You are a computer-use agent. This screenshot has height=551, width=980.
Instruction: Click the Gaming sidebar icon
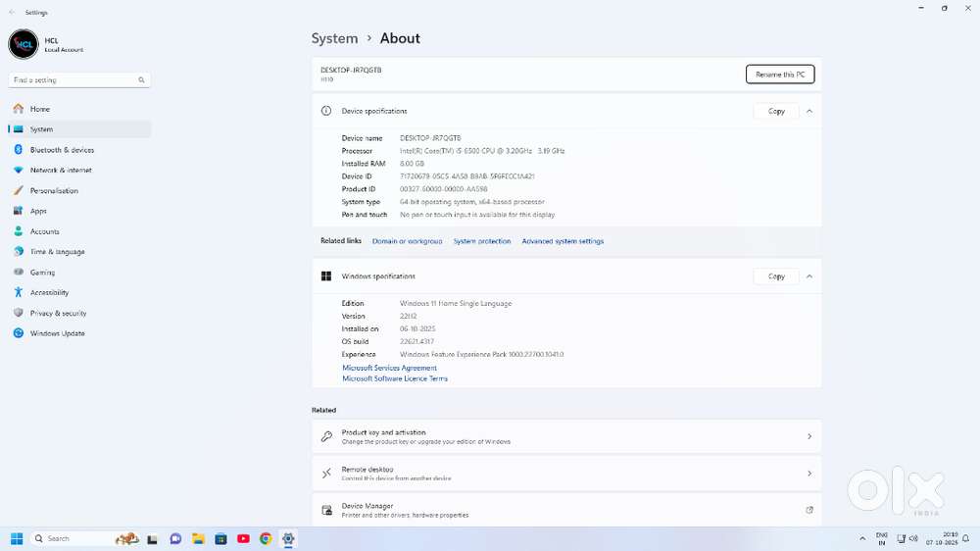(18, 273)
